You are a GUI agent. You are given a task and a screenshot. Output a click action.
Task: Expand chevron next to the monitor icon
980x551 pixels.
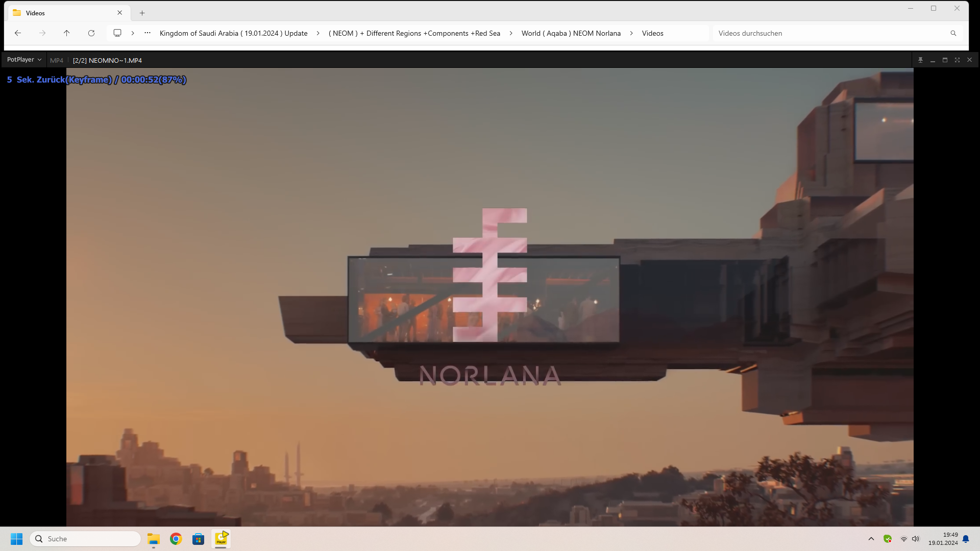click(133, 33)
